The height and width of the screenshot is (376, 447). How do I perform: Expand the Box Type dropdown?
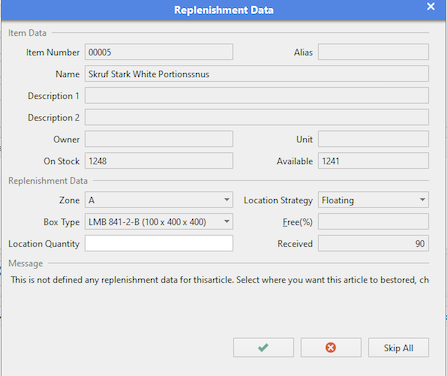227,222
